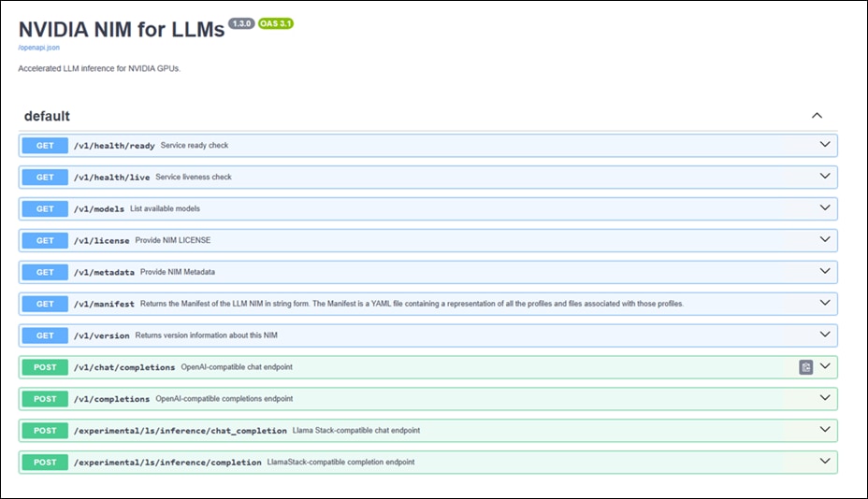The width and height of the screenshot is (868, 499).
Task: Click GET button for /v1/manifest
Action: (45, 304)
